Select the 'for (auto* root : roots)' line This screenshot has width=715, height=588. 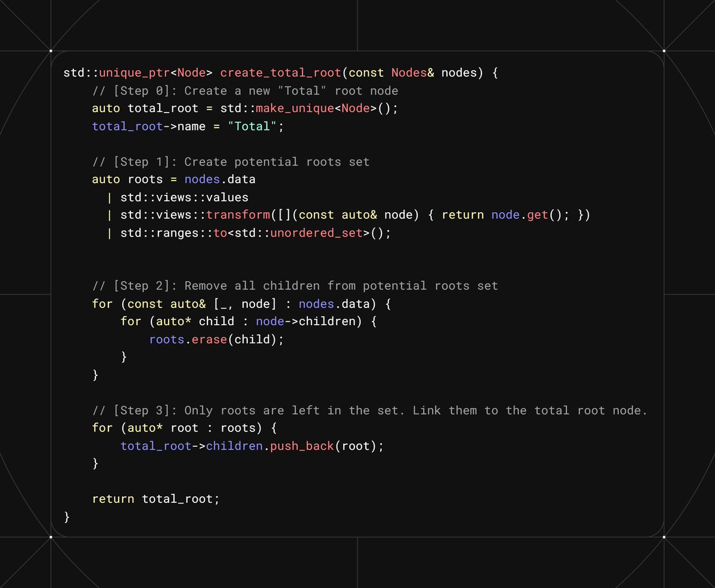click(186, 428)
